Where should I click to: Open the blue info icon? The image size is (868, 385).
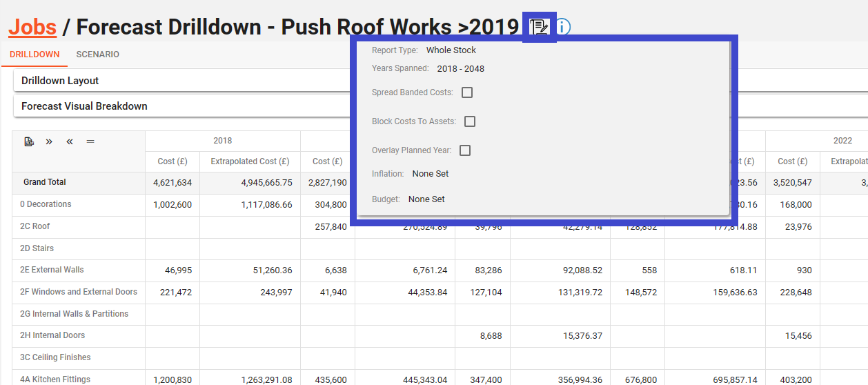[x=563, y=27]
